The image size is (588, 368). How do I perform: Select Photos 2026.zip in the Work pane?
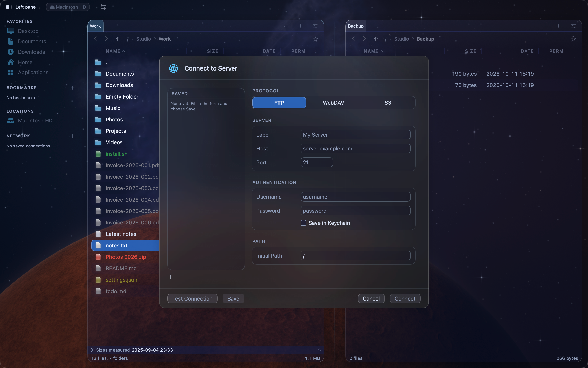125,257
